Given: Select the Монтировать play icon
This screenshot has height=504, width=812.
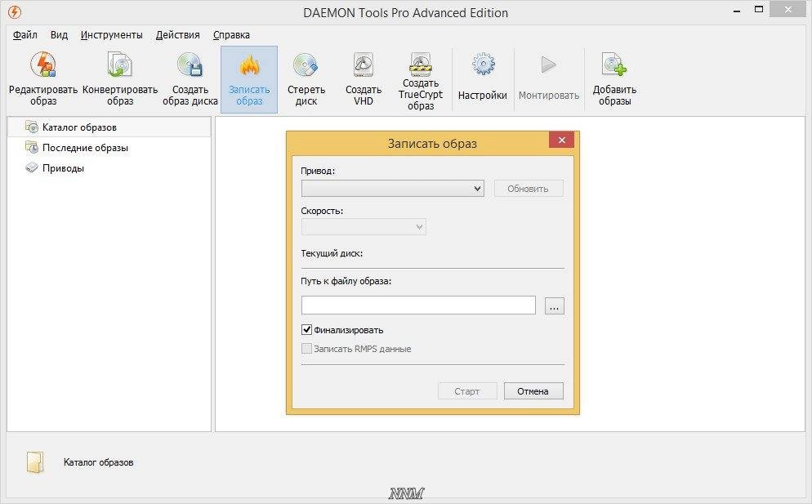Looking at the screenshot, I should (548, 65).
